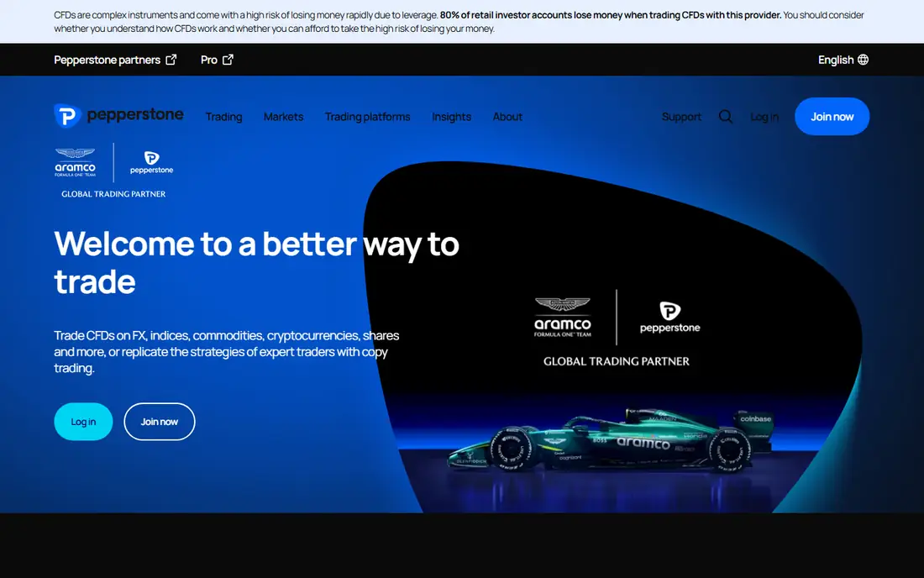Screen dimensions: 924x578
Task: Click external-link icon beside Pepperstone partners
Action: tap(171, 60)
